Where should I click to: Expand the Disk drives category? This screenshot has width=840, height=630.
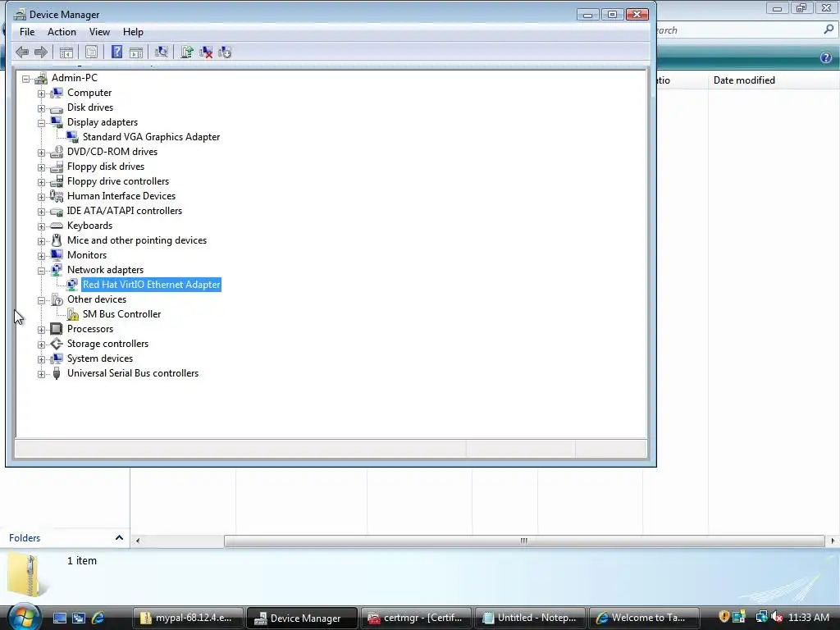[41, 108]
